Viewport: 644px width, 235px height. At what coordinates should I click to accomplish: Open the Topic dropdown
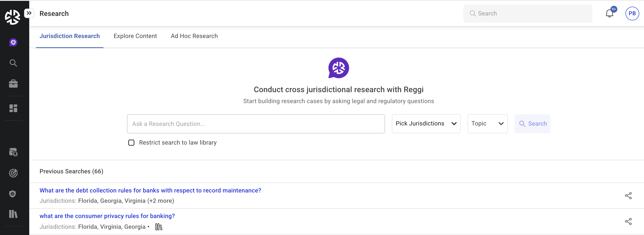point(487,124)
